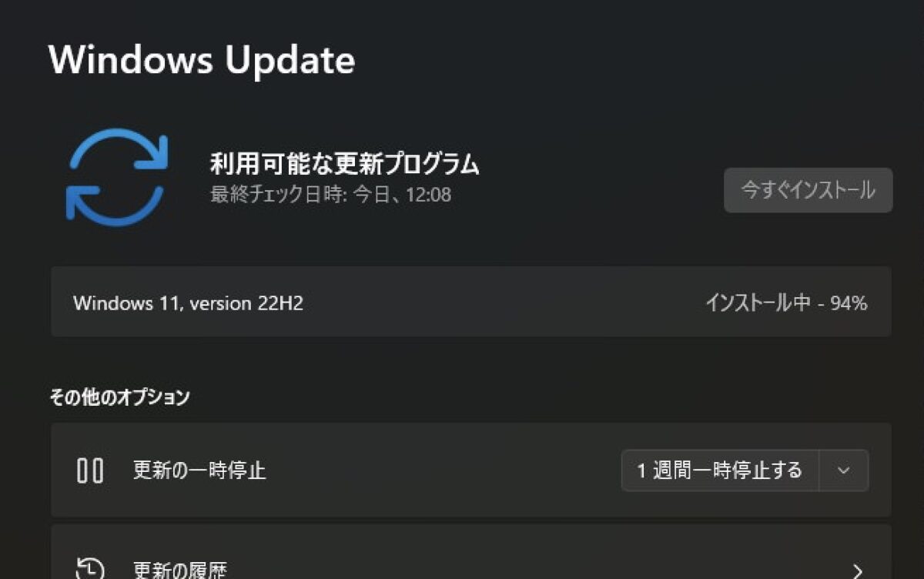Click the 更新の一時停止 label
The height and width of the screenshot is (579, 924).
pos(199,470)
